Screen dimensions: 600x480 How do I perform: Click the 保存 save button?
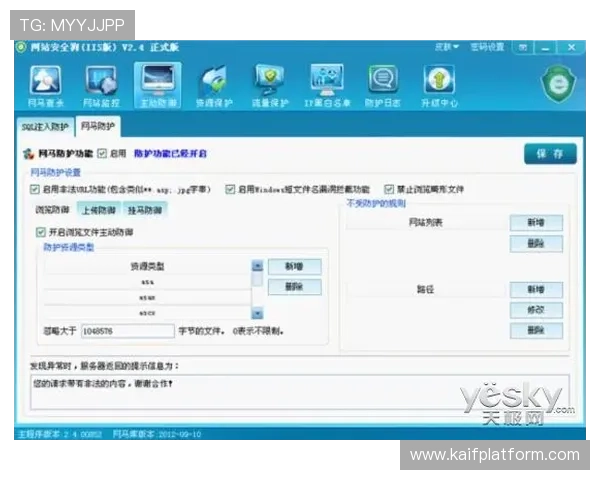[x=550, y=154]
